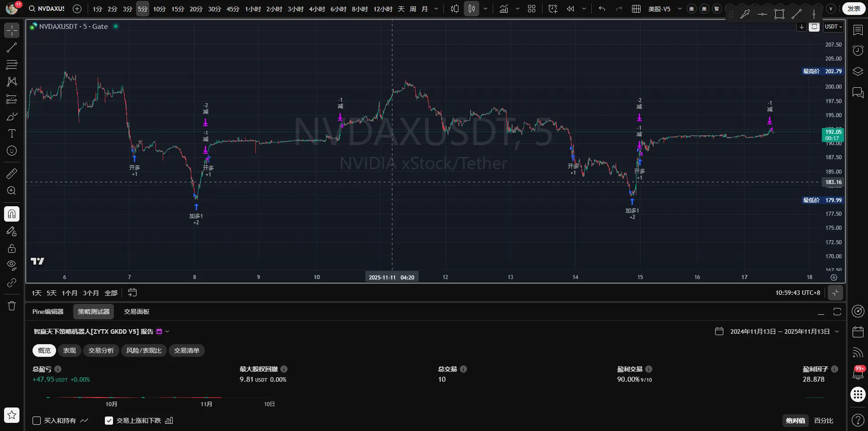868x431 pixels.
Task: Open the 风险/表现比 report tab
Action: (144, 350)
